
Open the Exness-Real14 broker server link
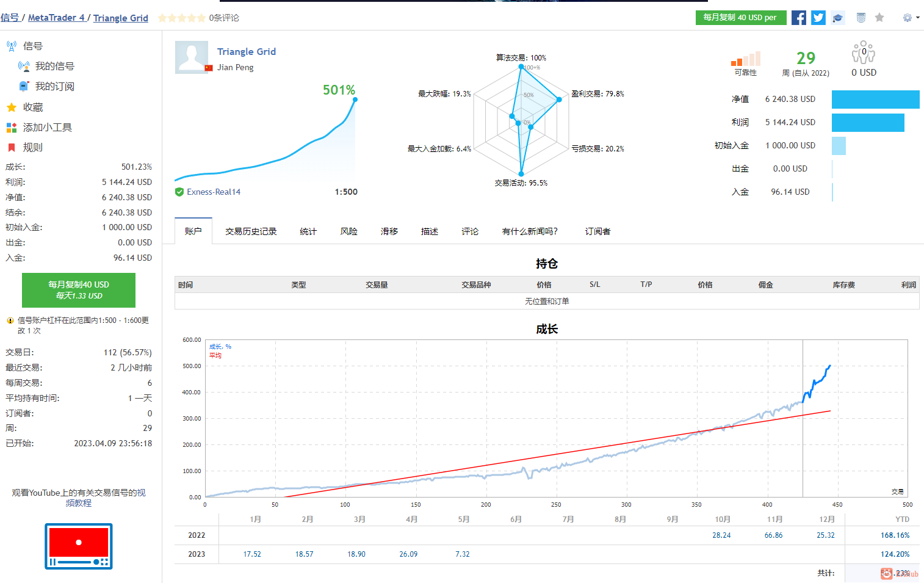(214, 192)
